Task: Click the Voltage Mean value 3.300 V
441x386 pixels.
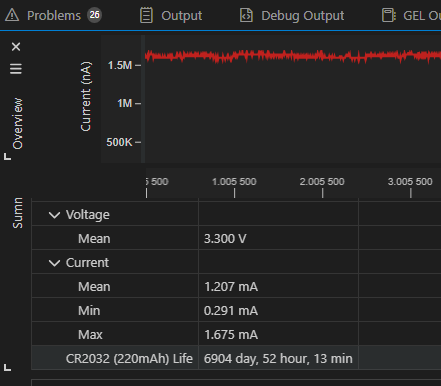Action: 225,239
